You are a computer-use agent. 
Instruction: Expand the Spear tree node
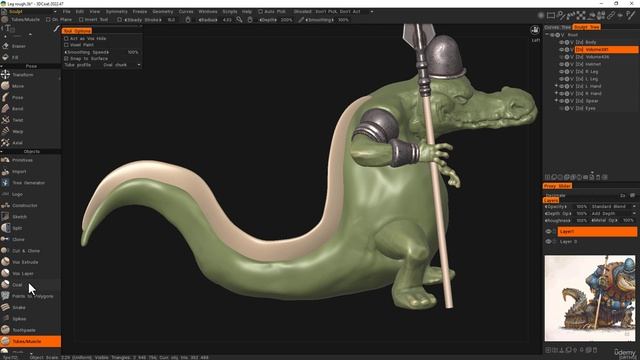pos(556,101)
